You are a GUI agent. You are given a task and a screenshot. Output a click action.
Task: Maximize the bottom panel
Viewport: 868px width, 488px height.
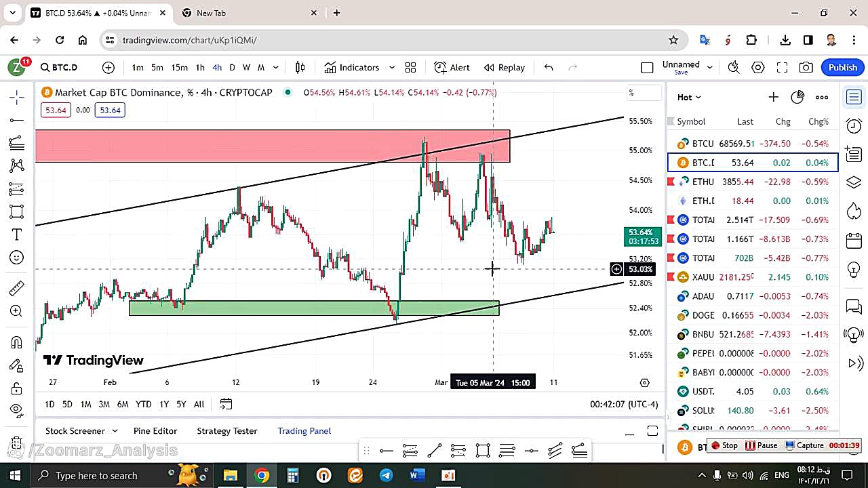[652, 431]
